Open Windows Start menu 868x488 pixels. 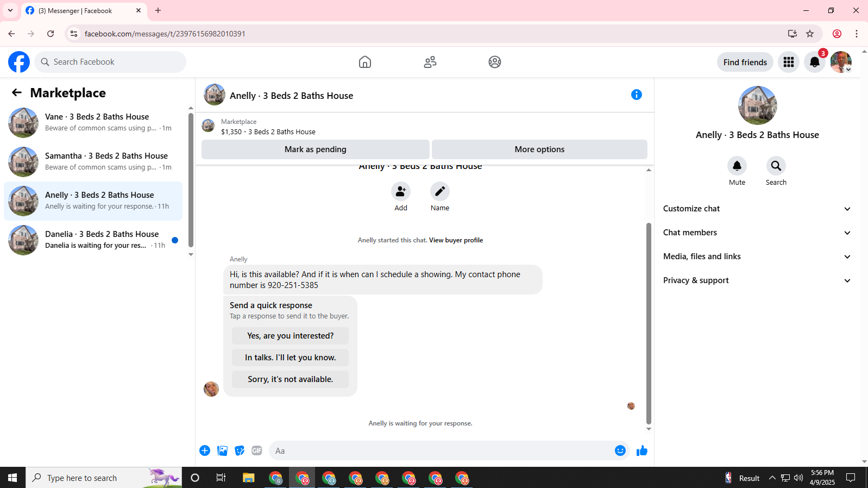pos(12,478)
